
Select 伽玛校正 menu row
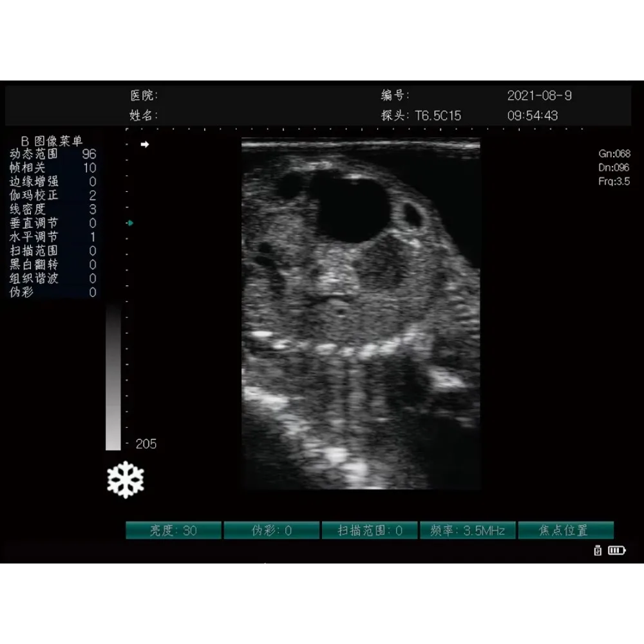53,196
